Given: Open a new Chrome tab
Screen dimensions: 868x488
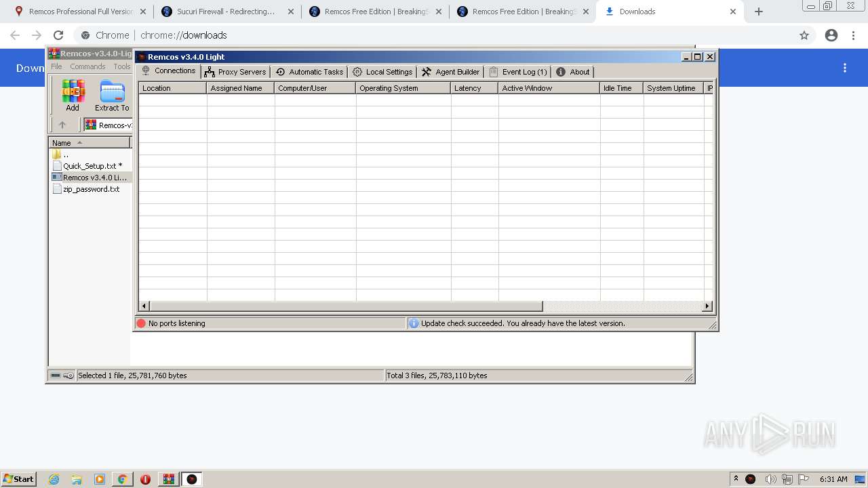Looking at the screenshot, I should tap(759, 12).
